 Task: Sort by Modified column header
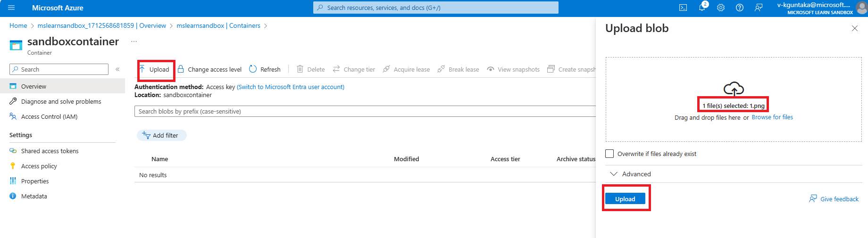(x=406, y=159)
